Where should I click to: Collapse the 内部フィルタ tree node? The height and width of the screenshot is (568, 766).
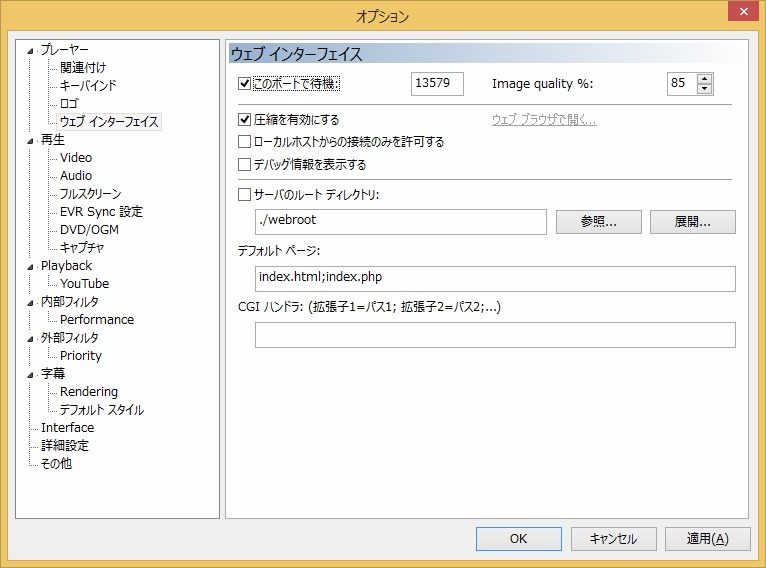pos(30,303)
